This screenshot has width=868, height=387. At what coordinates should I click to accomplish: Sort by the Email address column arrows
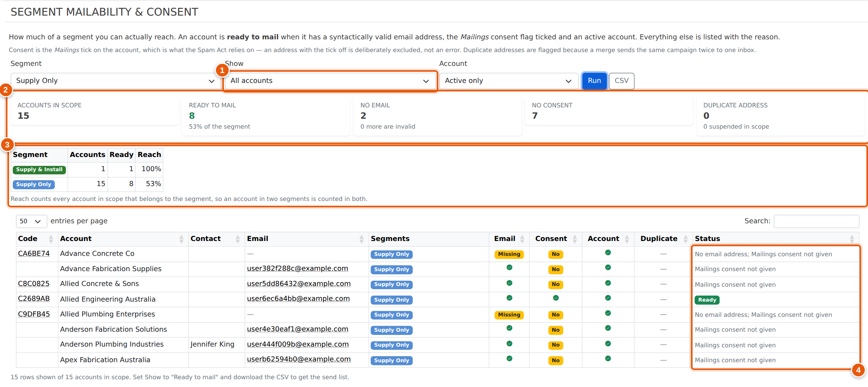click(x=362, y=239)
